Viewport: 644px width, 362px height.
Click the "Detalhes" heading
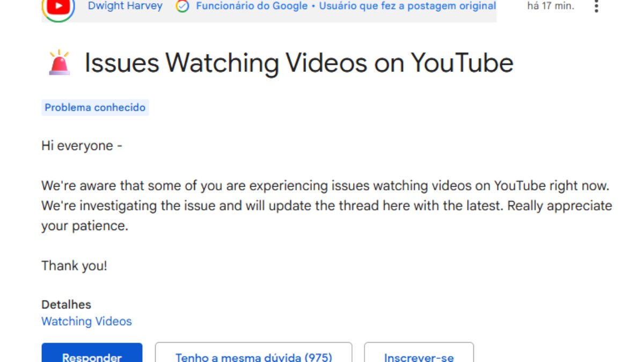coord(67,305)
